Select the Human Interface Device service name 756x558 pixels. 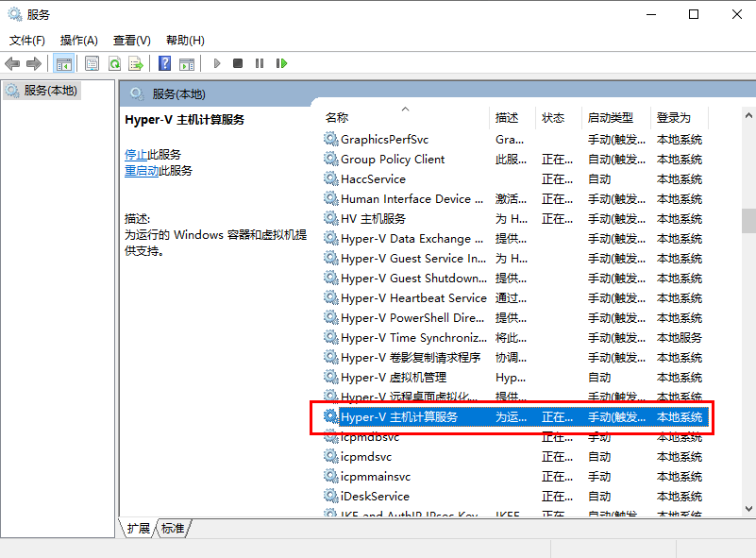tap(412, 198)
